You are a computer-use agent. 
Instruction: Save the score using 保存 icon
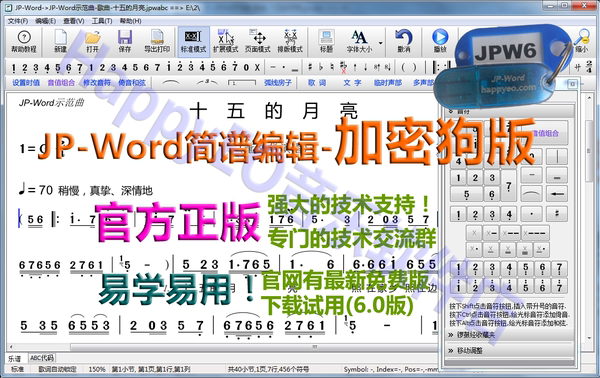[125, 41]
